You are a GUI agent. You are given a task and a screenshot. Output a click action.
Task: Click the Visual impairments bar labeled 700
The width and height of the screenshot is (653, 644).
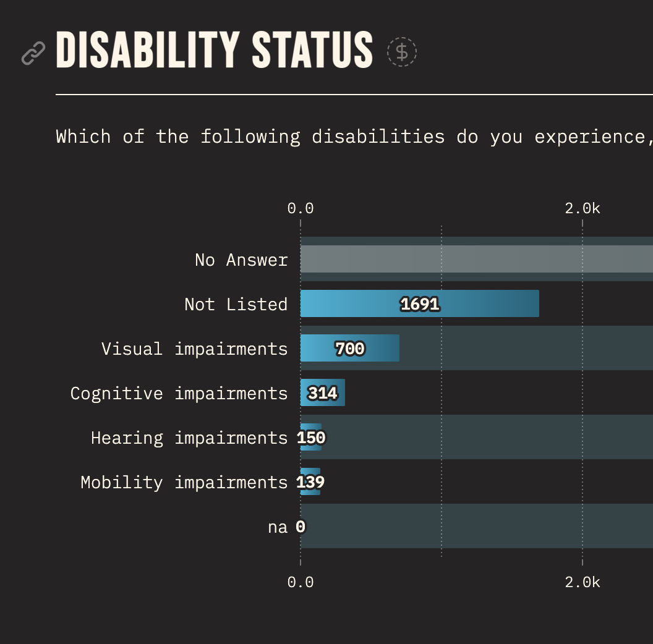[349, 348]
